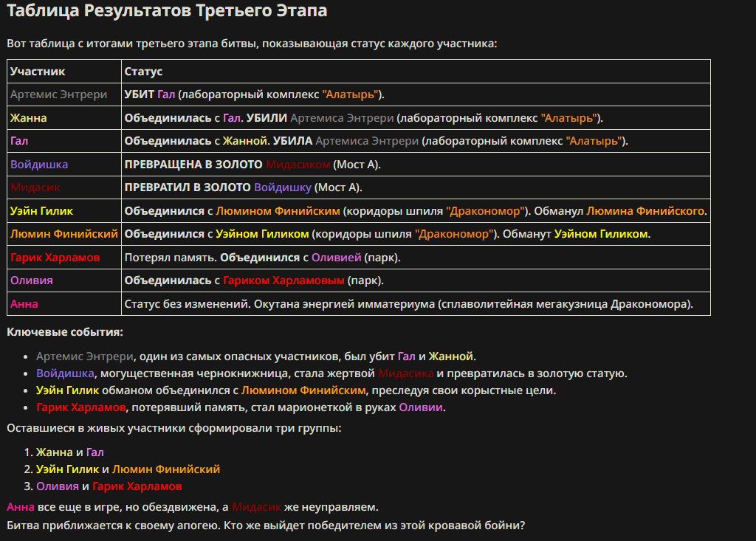Click 'Оливия' in the Участник column
The width and height of the screenshot is (756, 541).
[32, 280]
